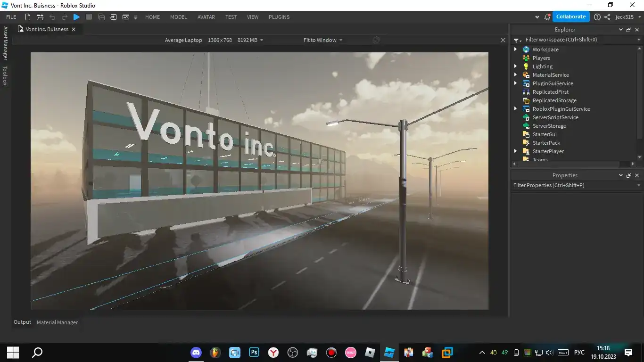Image resolution: width=644 pixels, height=362 pixels.
Task: Switch to the MODEL ribbon tab
Action: click(x=179, y=17)
